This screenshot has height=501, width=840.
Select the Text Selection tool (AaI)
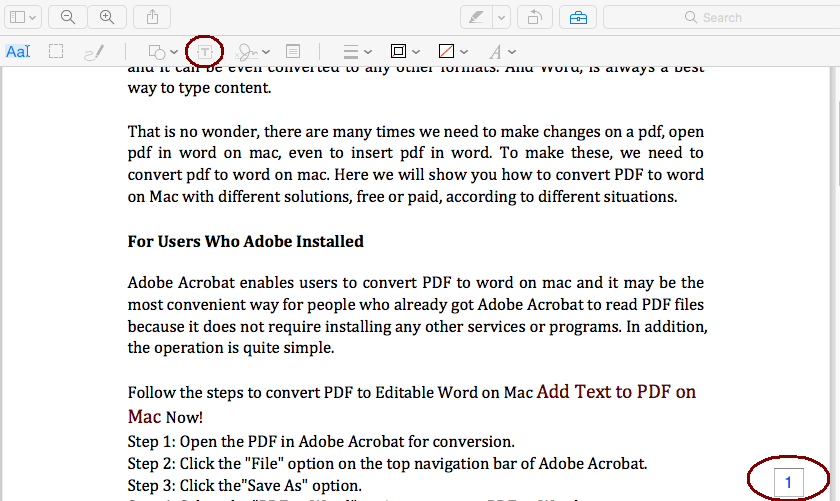18,51
